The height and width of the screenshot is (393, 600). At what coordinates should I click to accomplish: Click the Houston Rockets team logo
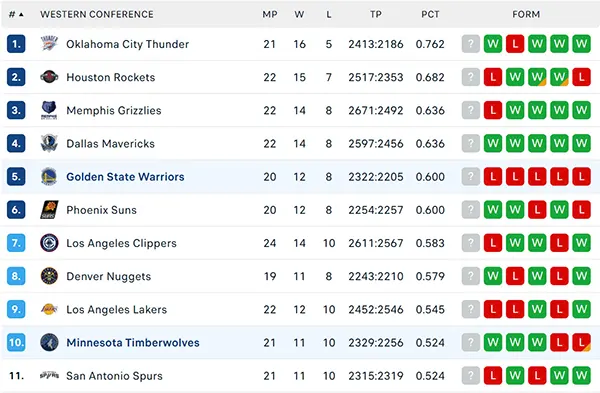pyautogui.click(x=49, y=77)
